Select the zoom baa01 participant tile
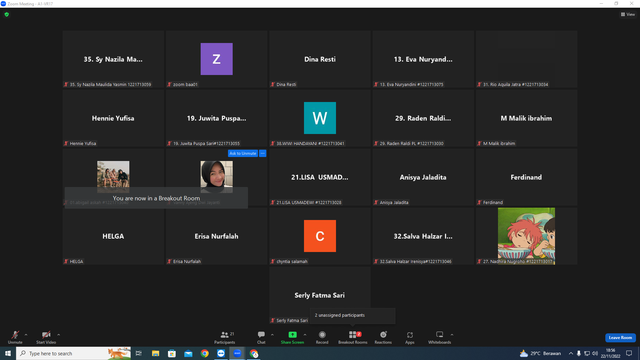The image size is (640, 360). click(x=216, y=59)
